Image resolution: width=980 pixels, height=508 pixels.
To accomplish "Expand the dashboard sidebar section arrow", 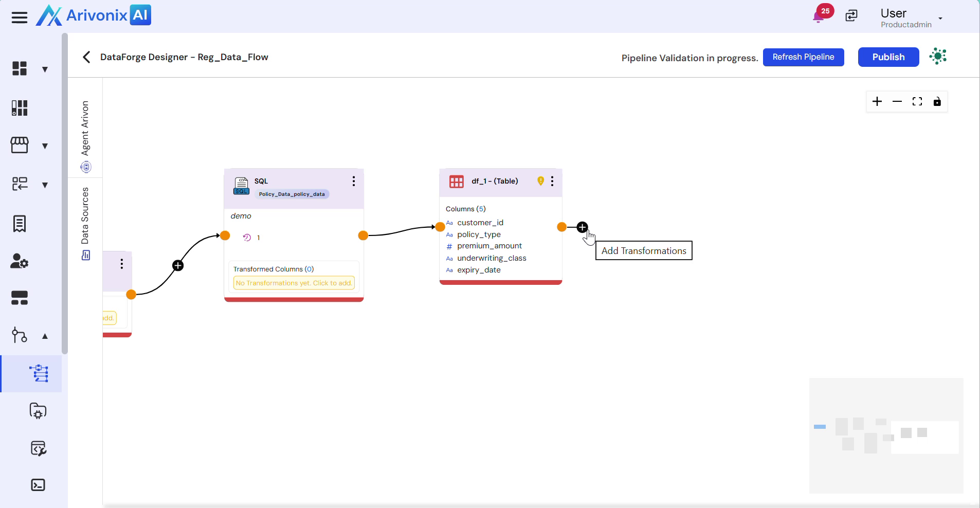I will pos(45,69).
